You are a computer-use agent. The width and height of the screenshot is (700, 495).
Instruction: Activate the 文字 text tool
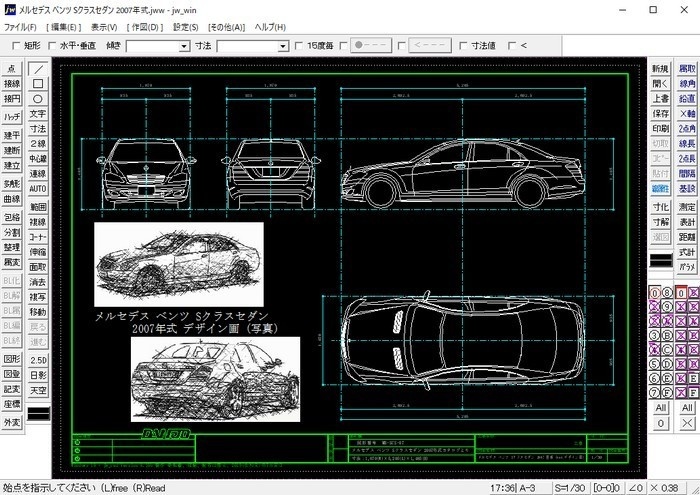pyautogui.click(x=38, y=114)
